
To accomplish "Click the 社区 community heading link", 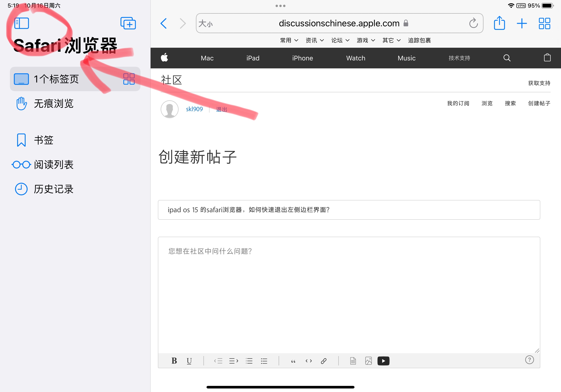I will click(x=171, y=80).
